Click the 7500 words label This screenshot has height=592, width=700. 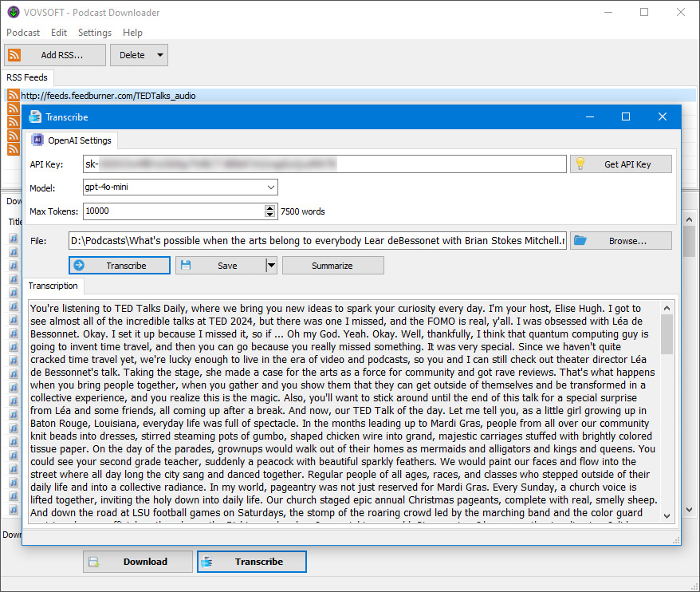click(303, 211)
